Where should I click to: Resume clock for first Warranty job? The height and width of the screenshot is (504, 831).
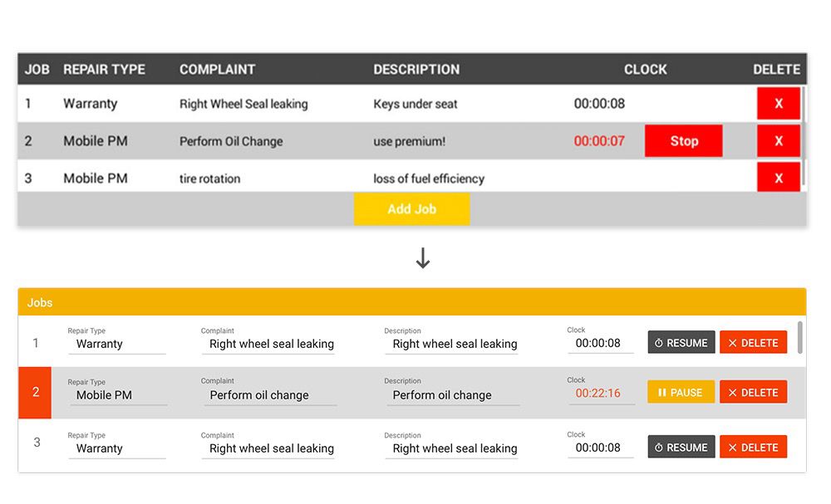tap(681, 343)
